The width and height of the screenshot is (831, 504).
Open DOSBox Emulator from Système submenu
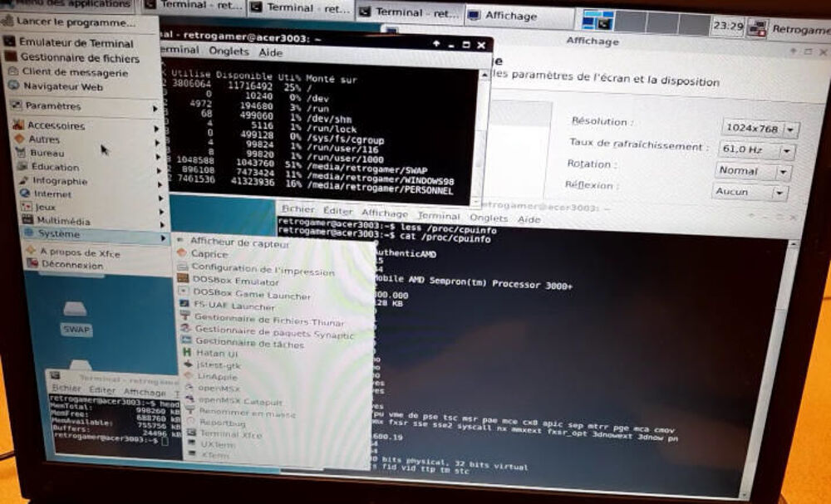228,280
